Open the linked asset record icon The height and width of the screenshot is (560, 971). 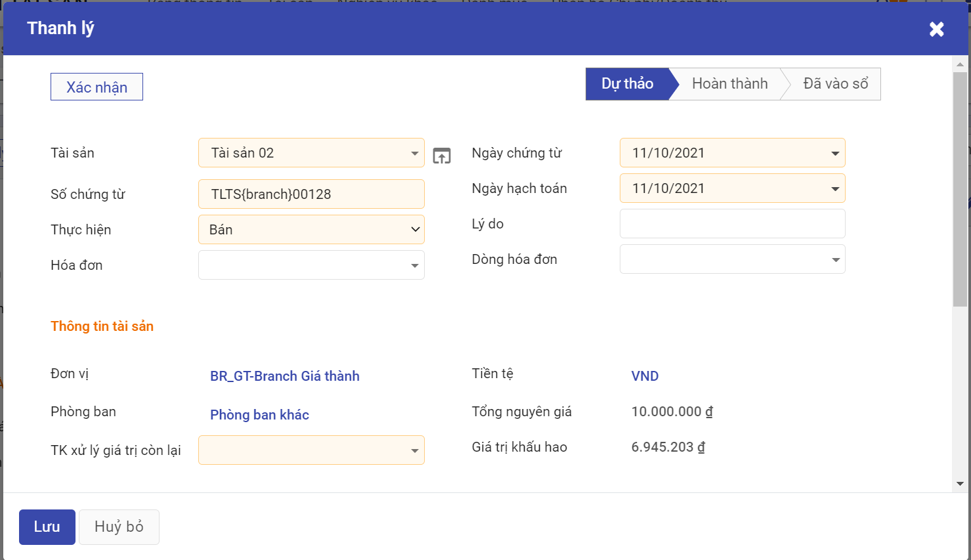coord(442,156)
